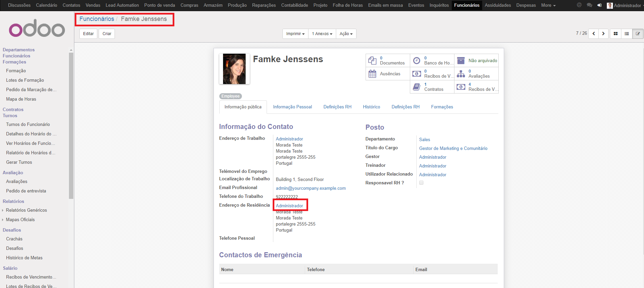644x288 pixels.
Task: Open the Sales department link
Action: click(x=424, y=139)
